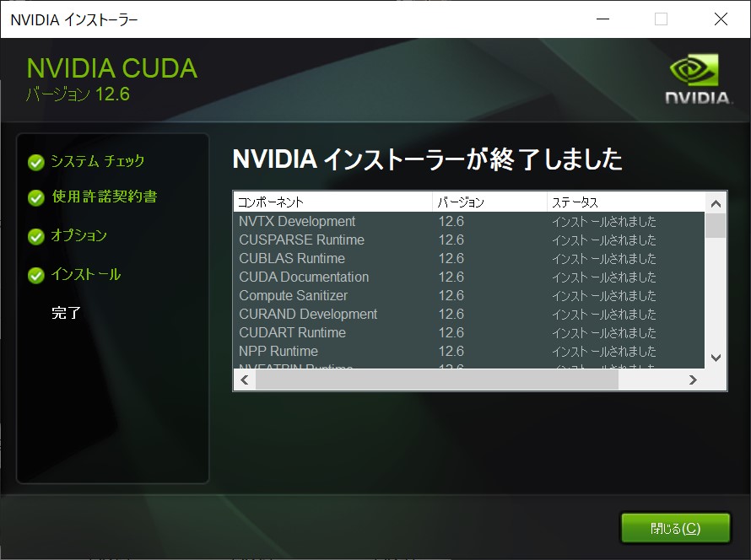Select the システム チェック step label
Screen dimensions: 751x560
tap(97, 161)
